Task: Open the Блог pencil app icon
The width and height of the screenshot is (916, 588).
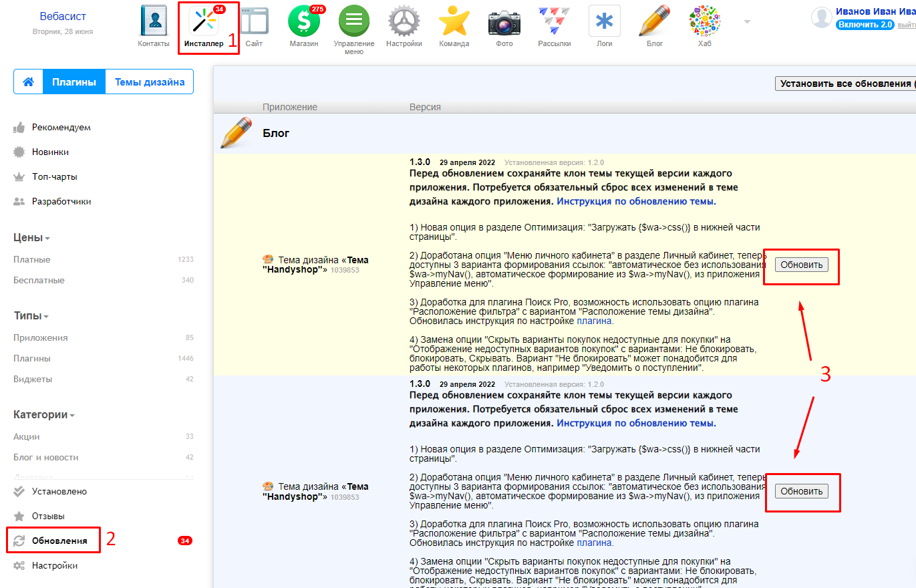Action: 655,21
